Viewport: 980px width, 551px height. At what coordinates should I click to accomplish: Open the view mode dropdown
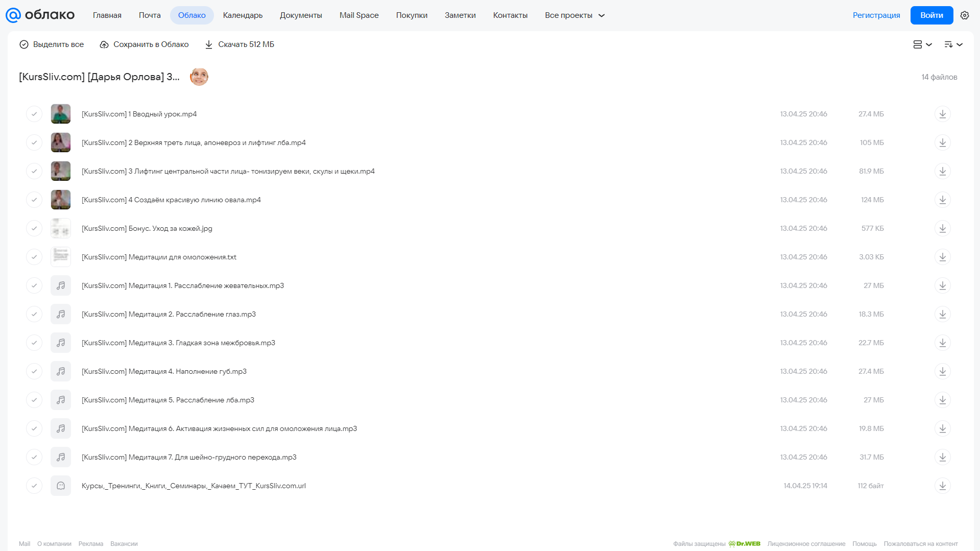(922, 44)
